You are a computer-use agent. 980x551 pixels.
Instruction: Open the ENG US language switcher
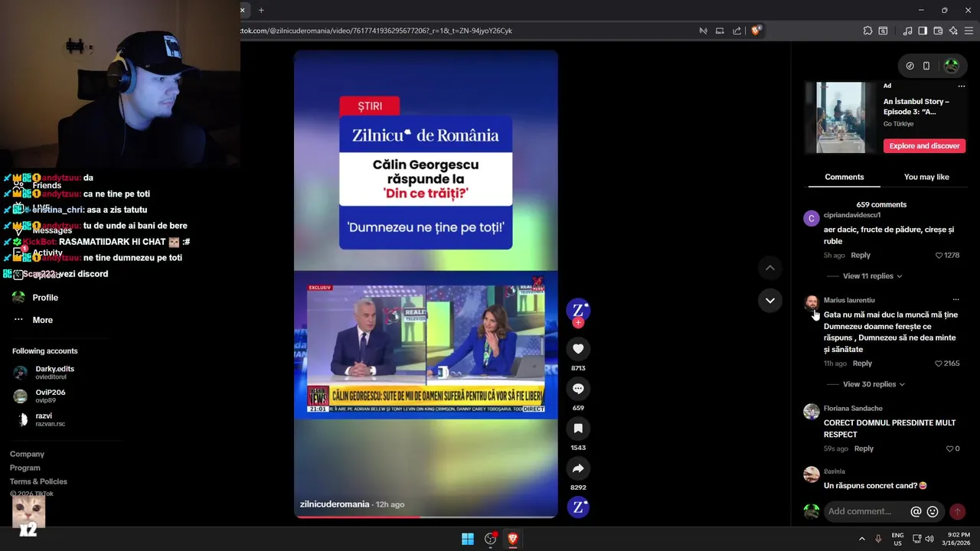click(x=897, y=539)
